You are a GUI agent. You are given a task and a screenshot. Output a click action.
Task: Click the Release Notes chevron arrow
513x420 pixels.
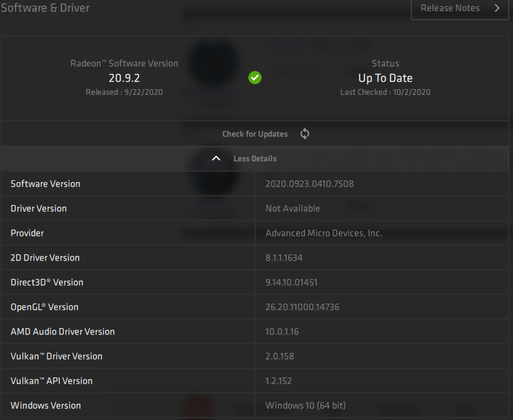498,8
